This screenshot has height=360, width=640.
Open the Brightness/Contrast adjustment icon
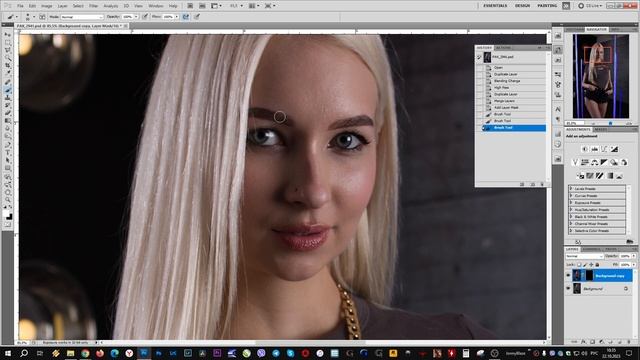(x=584, y=149)
